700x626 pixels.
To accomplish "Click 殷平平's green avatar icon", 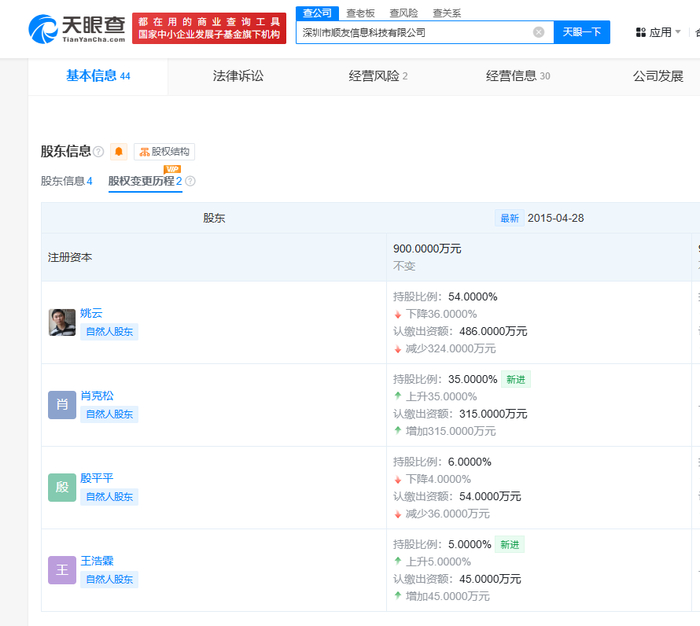I will click(62, 487).
